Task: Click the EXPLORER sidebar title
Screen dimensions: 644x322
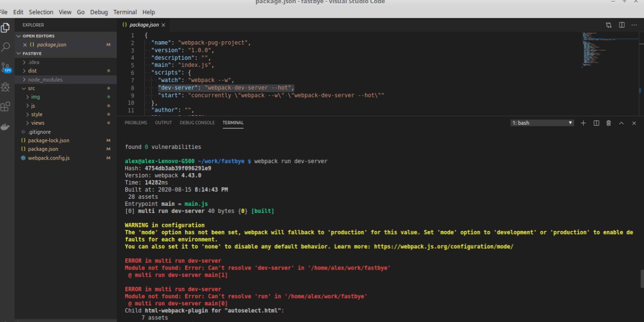Action: (33, 25)
